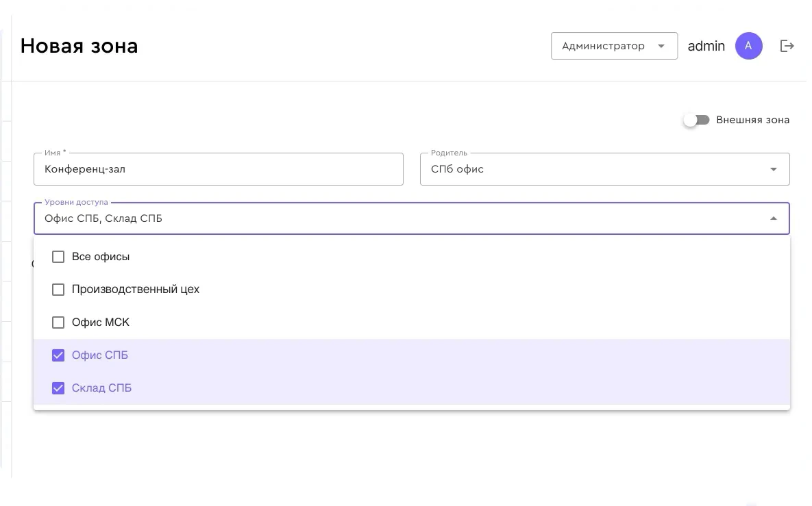Click the arrow in the Родитель field

click(773, 169)
